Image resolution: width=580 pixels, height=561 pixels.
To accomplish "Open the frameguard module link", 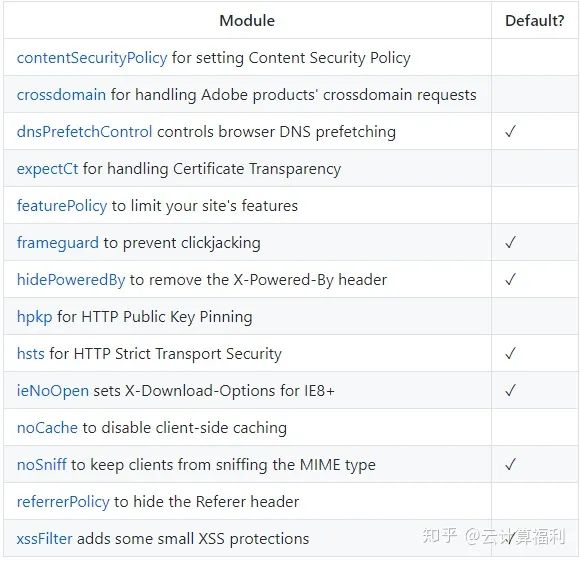I will [x=58, y=243].
